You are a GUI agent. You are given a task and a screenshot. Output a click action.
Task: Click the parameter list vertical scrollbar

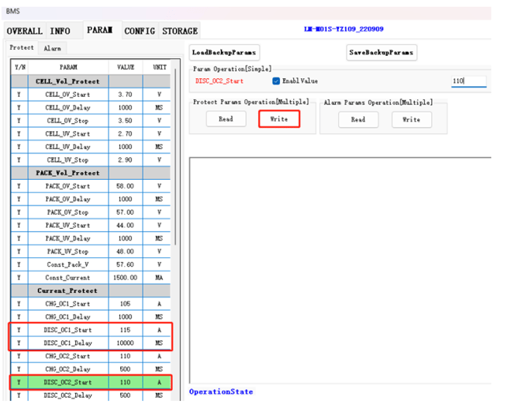176,155
